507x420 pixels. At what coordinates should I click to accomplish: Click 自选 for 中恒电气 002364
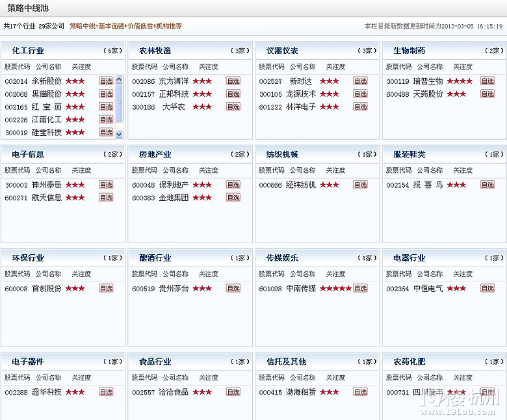(487, 288)
